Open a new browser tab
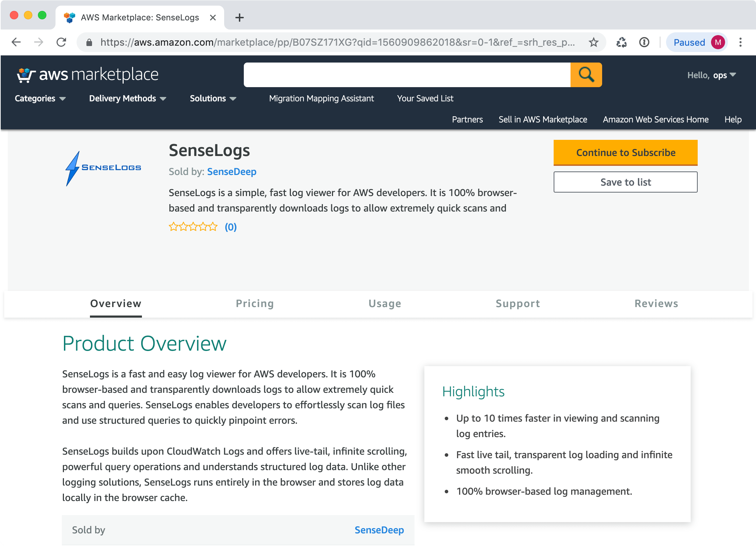The image size is (756, 546). tap(240, 18)
